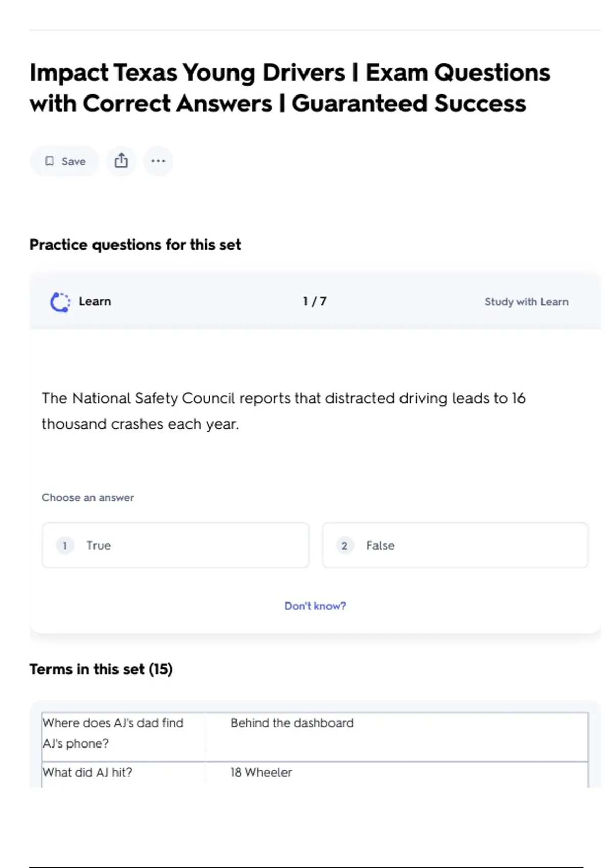Image resolution: width=613 pixels, height=868 pixels.
Task: Click the "Behind the dashboard" definition
Action: click(292, 723)
